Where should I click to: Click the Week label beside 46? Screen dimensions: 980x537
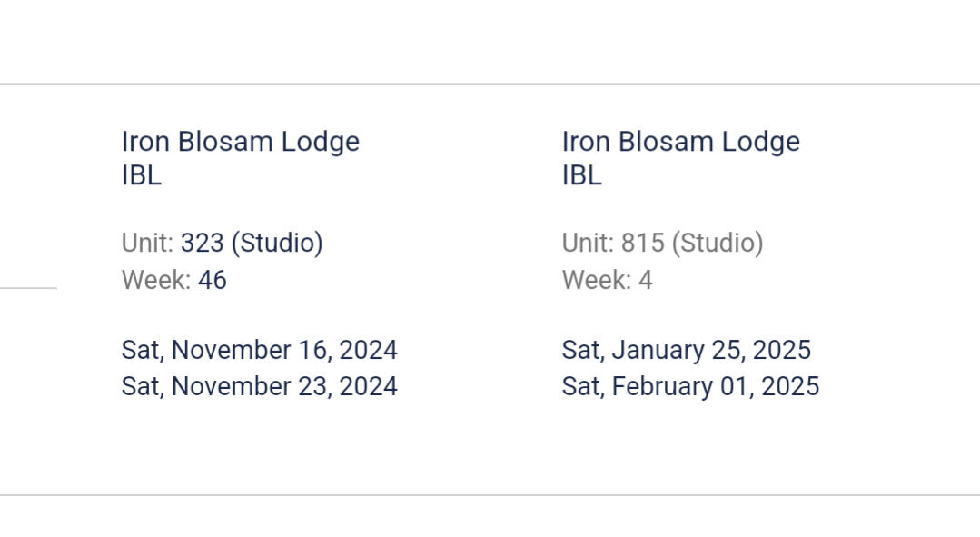click(155, 281)
